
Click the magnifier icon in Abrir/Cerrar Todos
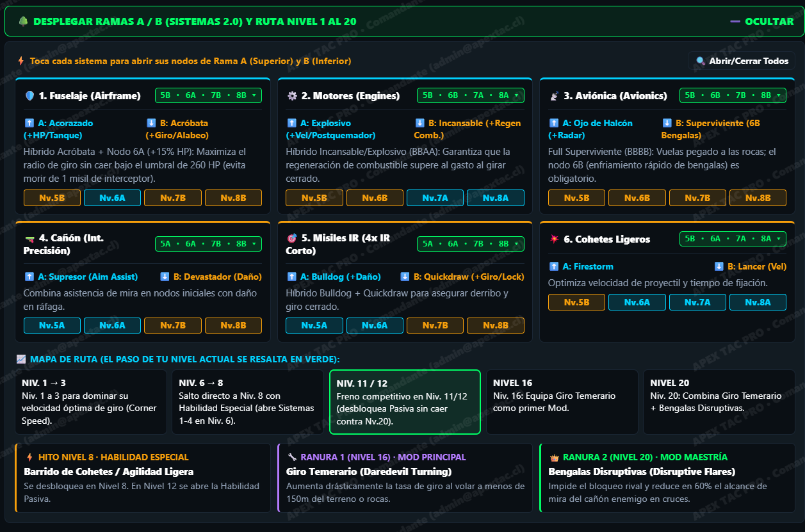coord(700,61)
